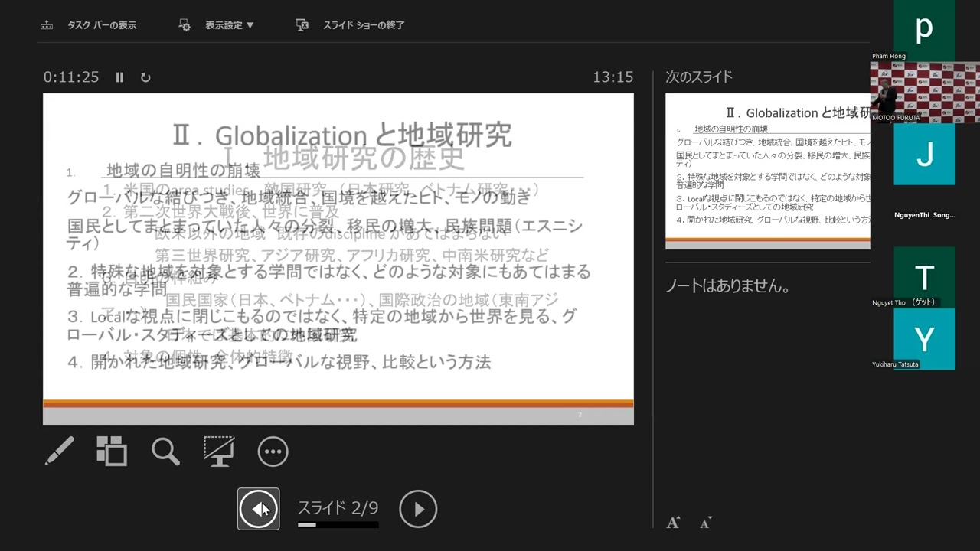Open more slide show options menu

(273, 452)
